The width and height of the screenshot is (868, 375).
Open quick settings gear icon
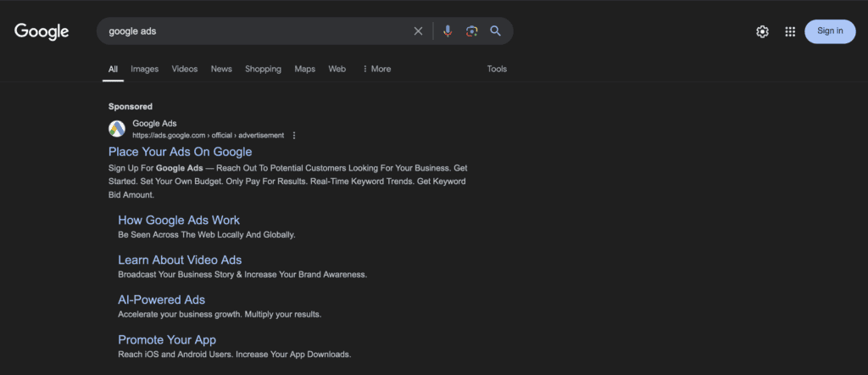[x=762, y=31]
